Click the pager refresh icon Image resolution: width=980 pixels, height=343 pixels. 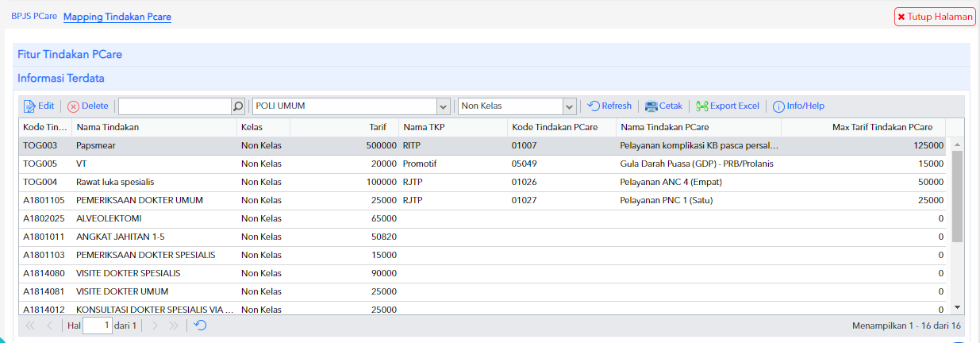pyautogui.click(x=201, y=326)
